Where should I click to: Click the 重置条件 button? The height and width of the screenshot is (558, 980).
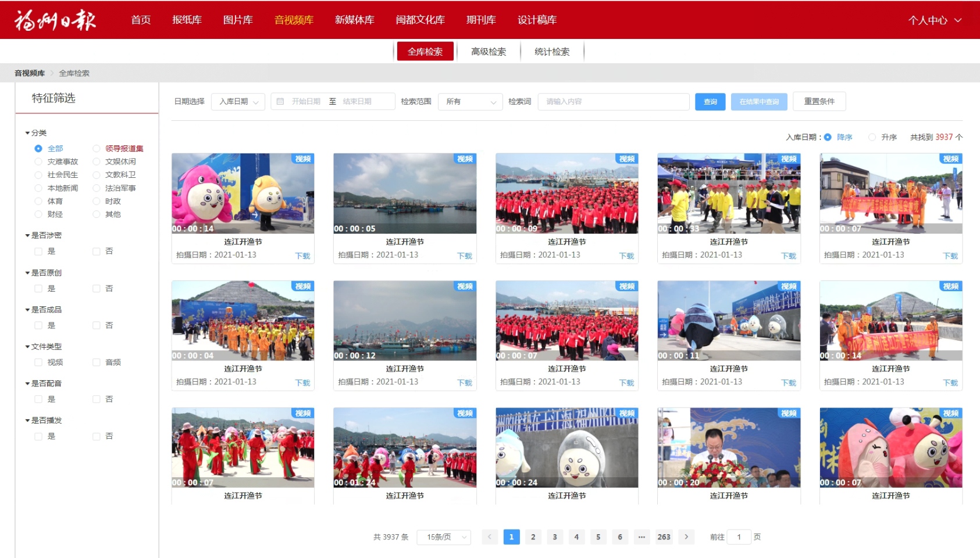(819, 102)
